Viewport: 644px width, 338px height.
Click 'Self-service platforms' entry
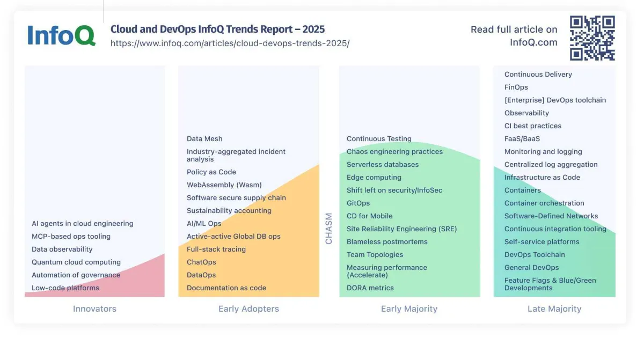coord(542,242)
